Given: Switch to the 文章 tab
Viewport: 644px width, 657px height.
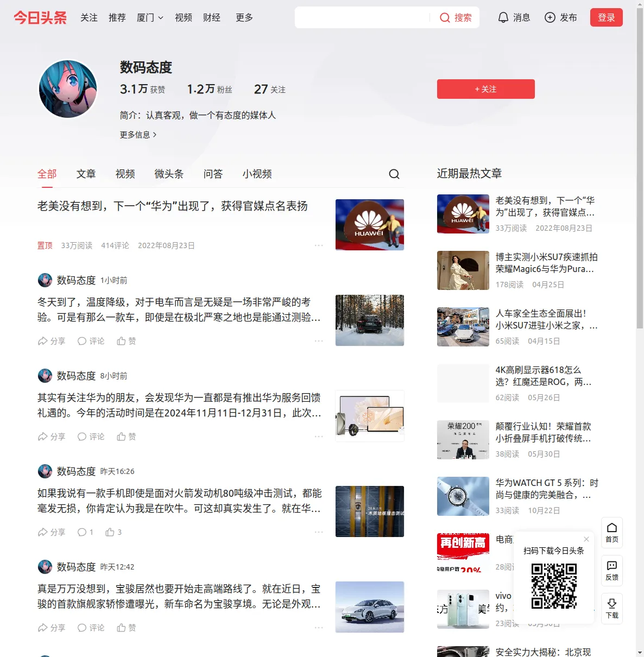Looking at the screenshot, I should click(86, 174).
